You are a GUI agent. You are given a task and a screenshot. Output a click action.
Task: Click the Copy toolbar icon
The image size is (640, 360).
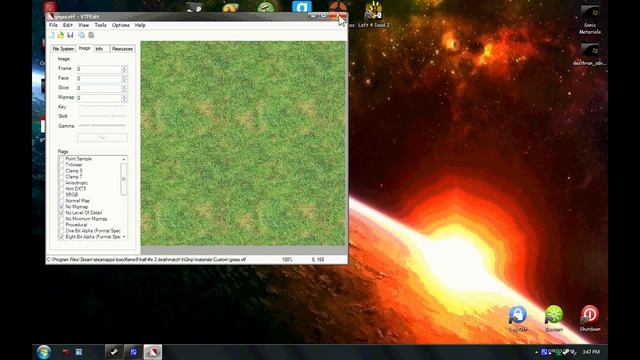82,35
